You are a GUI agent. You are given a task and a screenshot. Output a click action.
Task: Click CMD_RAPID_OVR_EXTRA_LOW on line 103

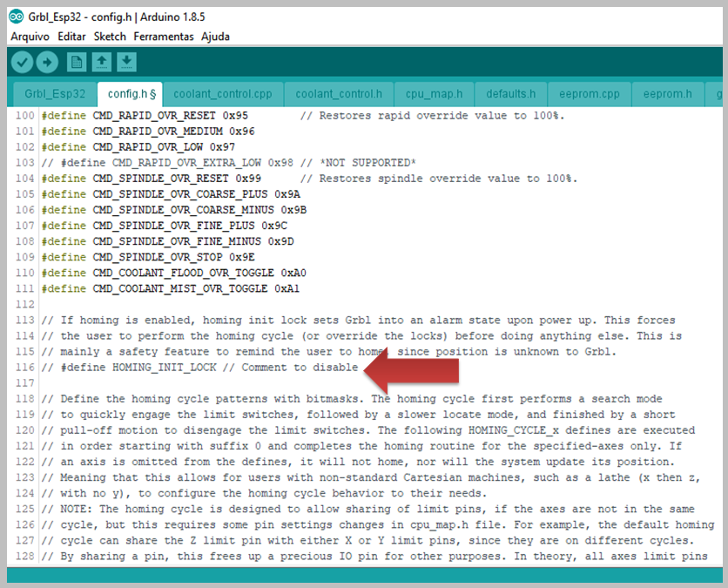click(x=186, y=163)
